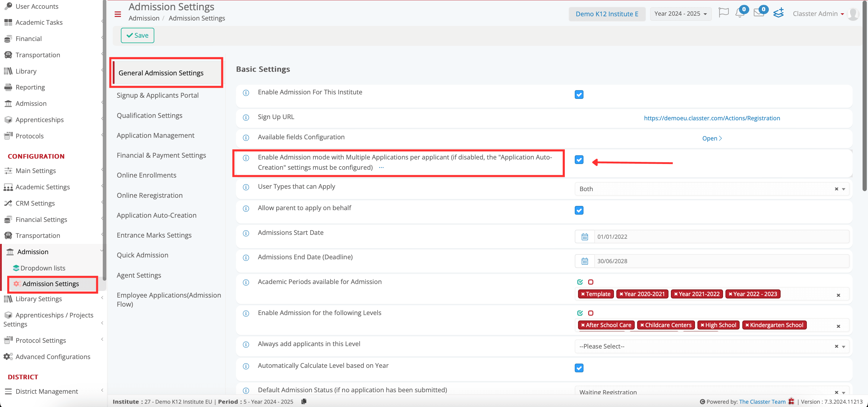Click info icon for Available fields Configuration

point(246,137)
